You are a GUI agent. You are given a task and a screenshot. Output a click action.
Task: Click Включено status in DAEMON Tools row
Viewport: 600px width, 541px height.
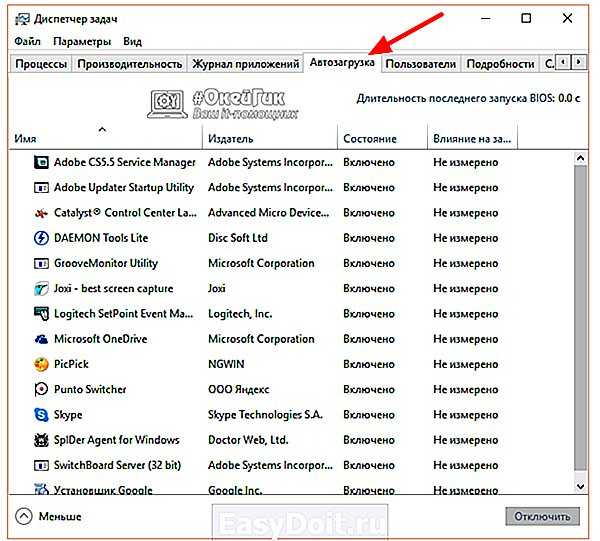pyautogui.click(x=369, y=238)
